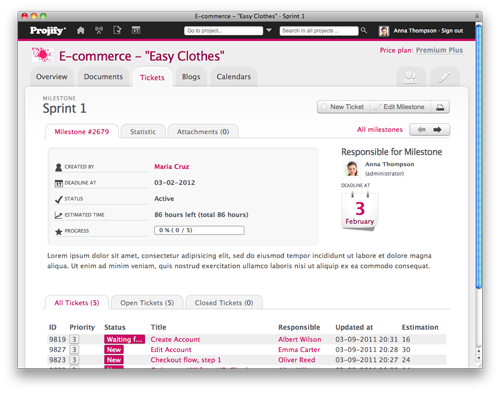Click responsible person Emma Carter
500x393 pixels.
tap(299, 350)
